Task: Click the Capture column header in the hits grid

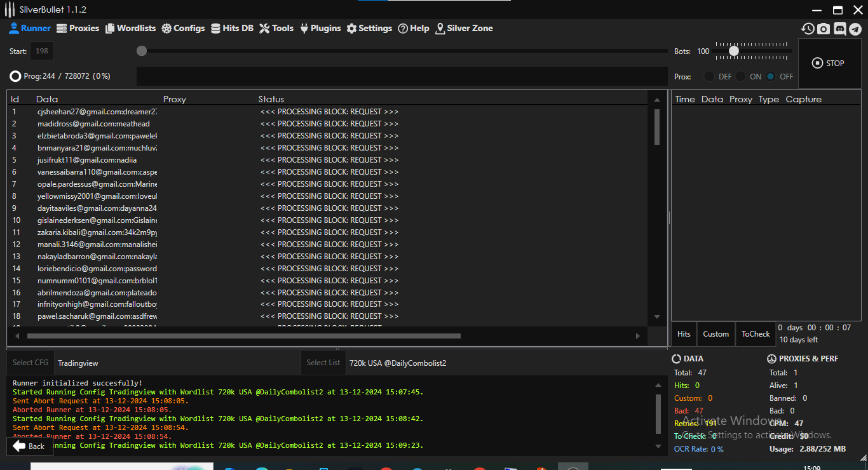Action: click(x=804, y=99)
